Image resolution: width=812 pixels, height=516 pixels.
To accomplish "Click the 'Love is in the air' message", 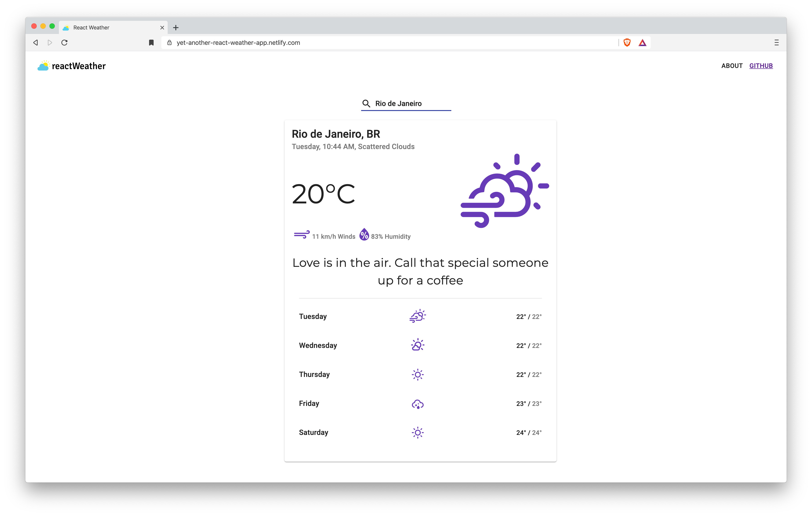I will [420, 271].
